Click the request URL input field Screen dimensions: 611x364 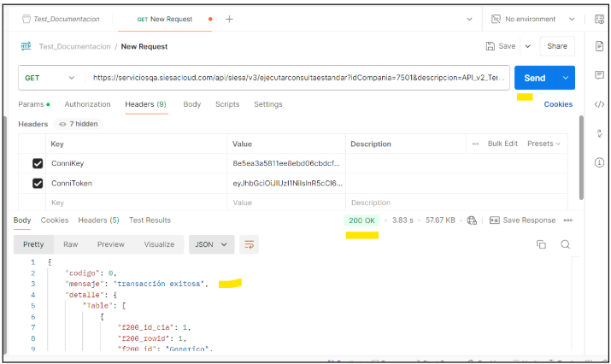tap(297, 78)
